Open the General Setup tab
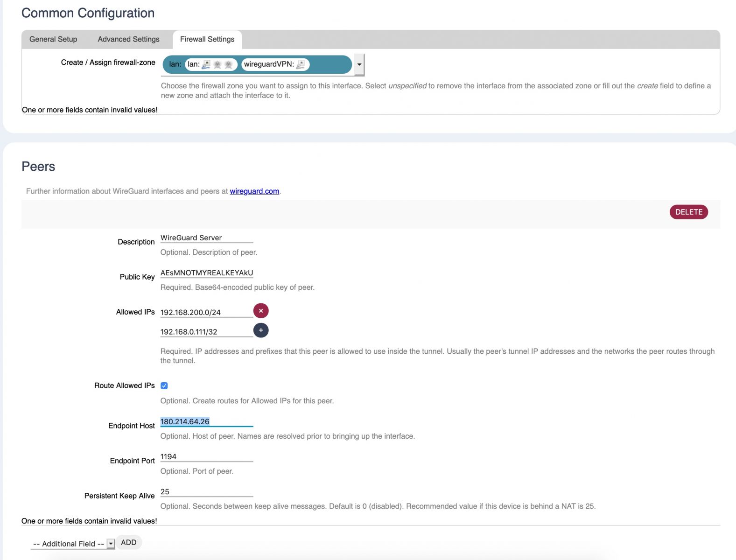 53,39
